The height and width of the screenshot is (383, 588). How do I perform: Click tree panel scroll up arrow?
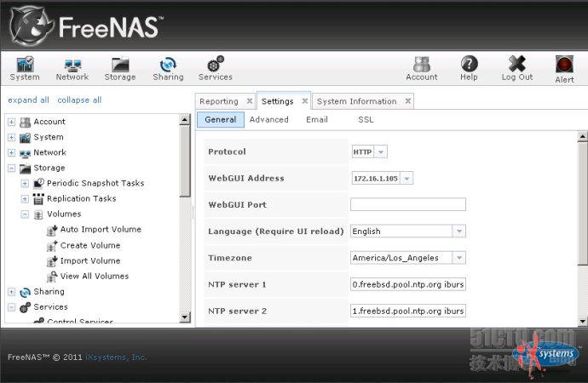tap(185, 120)
